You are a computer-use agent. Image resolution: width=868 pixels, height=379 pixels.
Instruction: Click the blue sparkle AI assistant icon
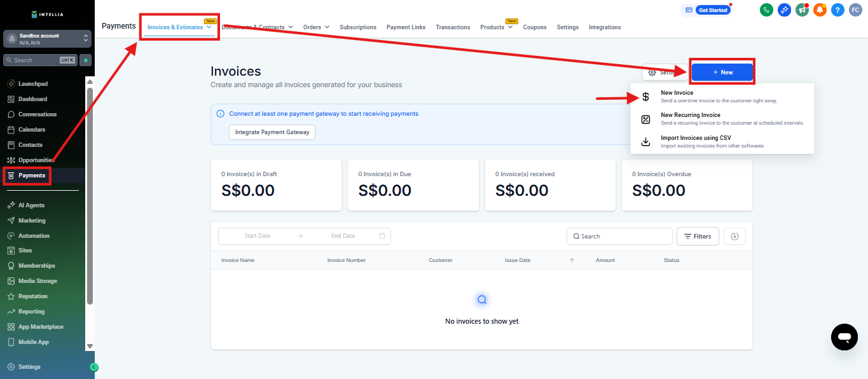784,10
